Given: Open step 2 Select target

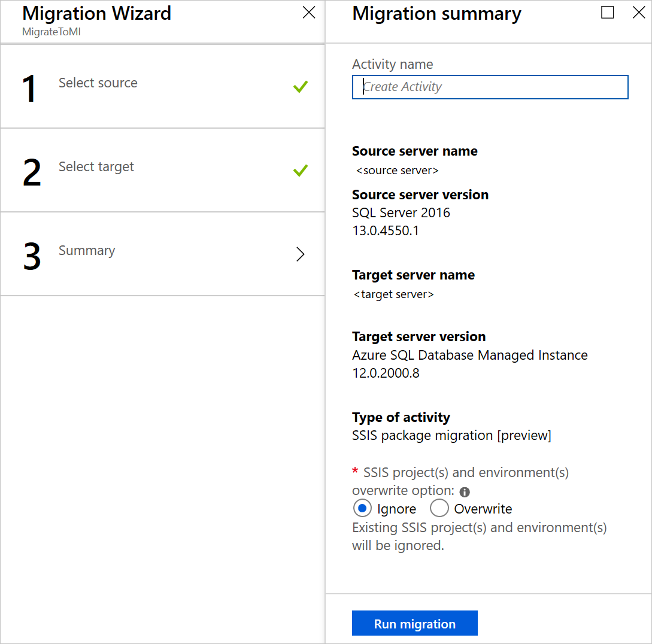Looking at the screenshot, I should point(163,171).
